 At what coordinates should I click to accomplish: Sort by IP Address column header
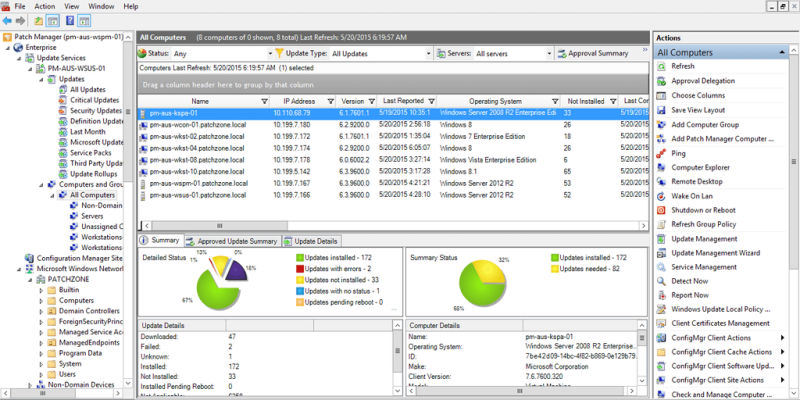[x=299, y=101]
